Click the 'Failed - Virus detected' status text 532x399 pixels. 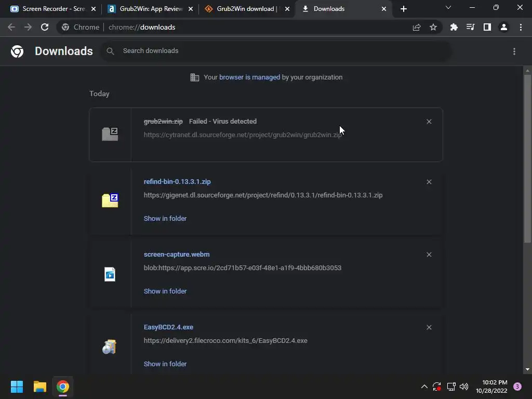[222, 121]
